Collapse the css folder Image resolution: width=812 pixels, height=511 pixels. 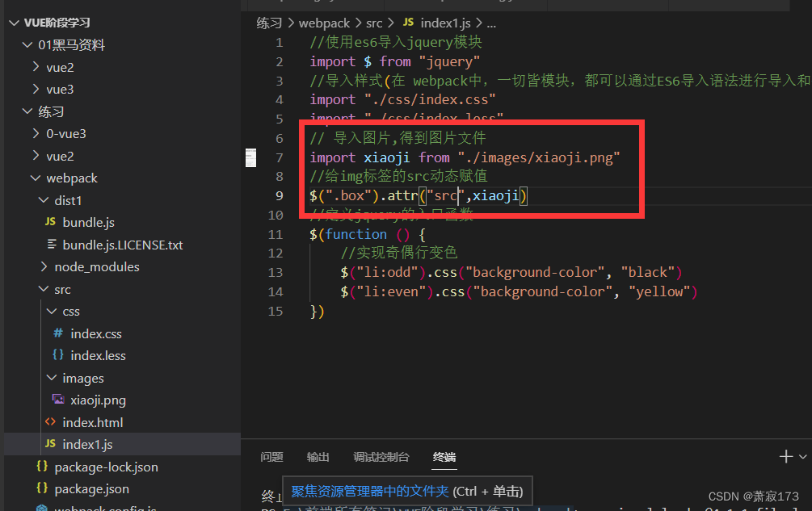pyautogui.click(x=52, y=312)
